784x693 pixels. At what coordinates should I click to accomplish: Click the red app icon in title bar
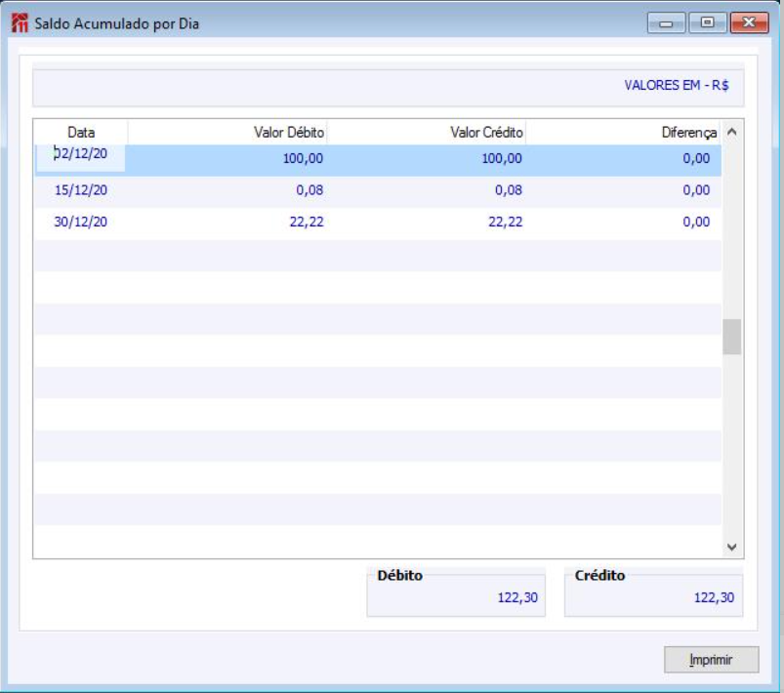click(20, 23)
